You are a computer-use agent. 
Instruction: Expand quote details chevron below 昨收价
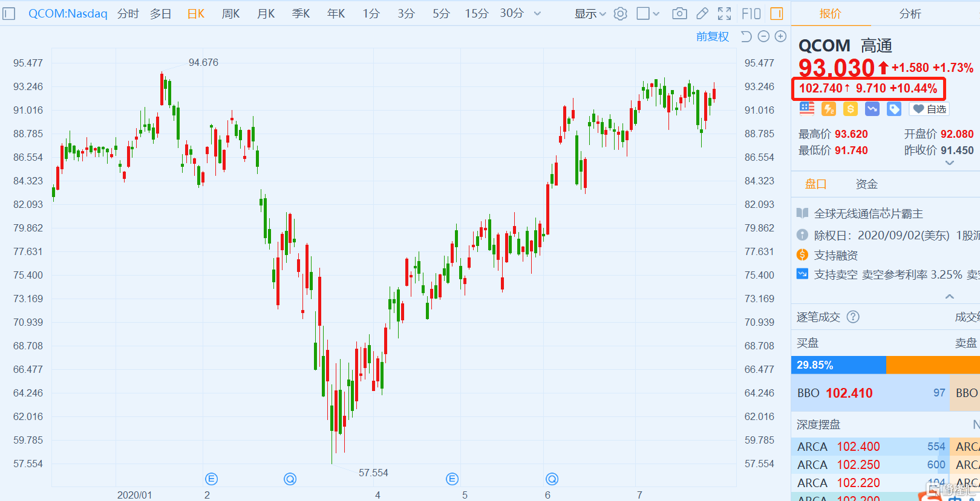pyautogui.click(x=950, y=163)
